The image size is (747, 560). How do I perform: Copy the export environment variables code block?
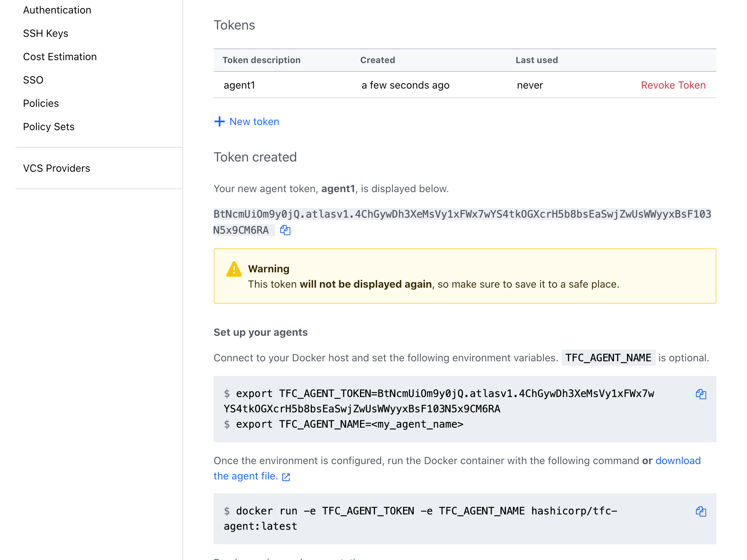click(701, 394)
